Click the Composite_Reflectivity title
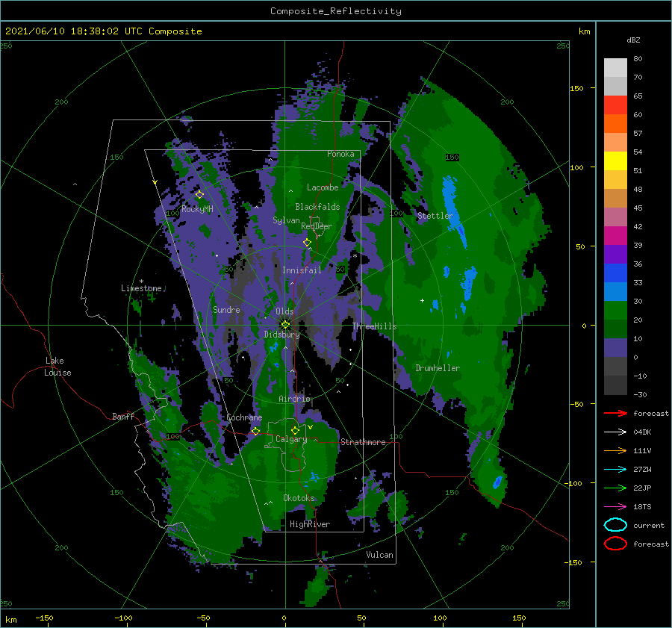Screen dimensions: 672x628 coord(336,11)
